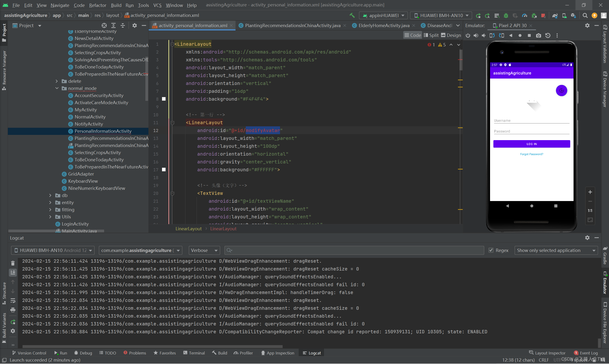609x364 pixels.
Task: Click Select Opened File target icon
Action: [x=104, y=25]
